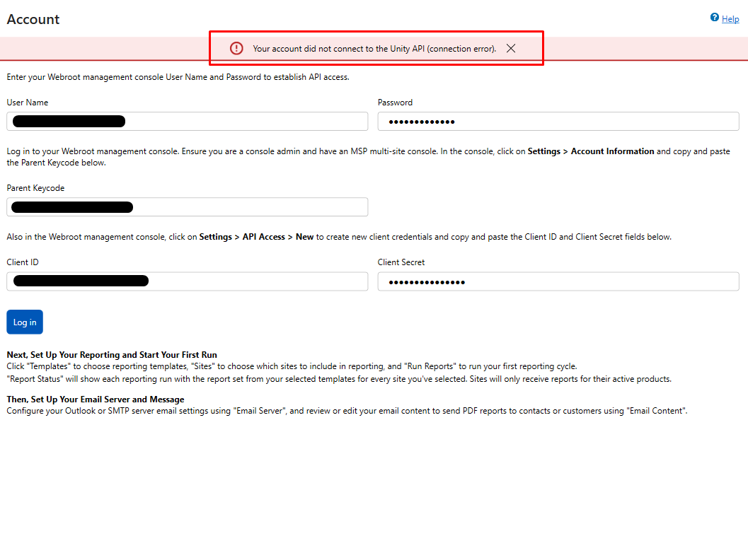This screenshot has width=748, height=560.
Task: Click the connection error message text
Action: tap(374, 49)
